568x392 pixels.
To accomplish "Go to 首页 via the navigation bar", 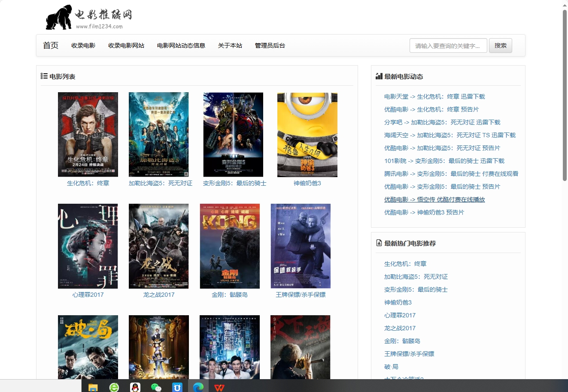I will [50, 45].
